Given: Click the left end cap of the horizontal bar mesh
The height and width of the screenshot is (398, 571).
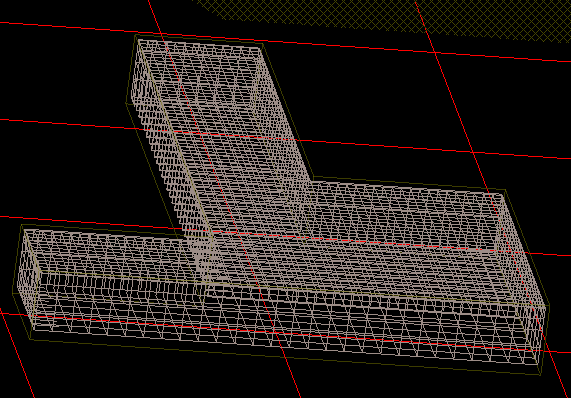Looking at the screenshot, I should click(x=26, y=279).
